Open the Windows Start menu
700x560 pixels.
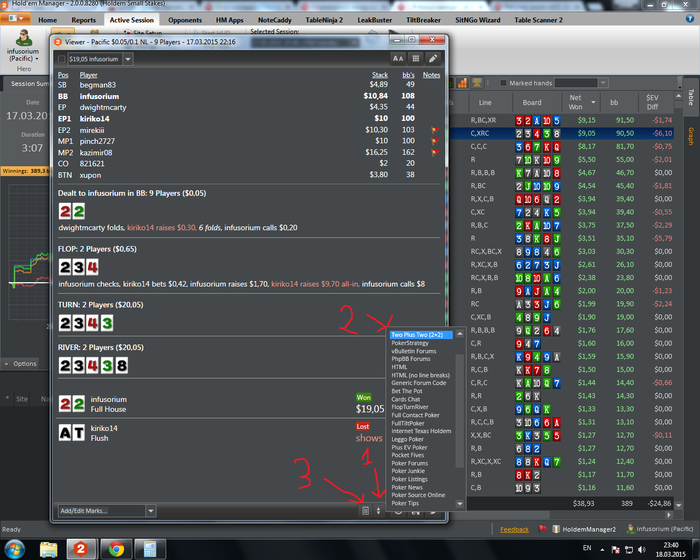click(x=15, y=549)
